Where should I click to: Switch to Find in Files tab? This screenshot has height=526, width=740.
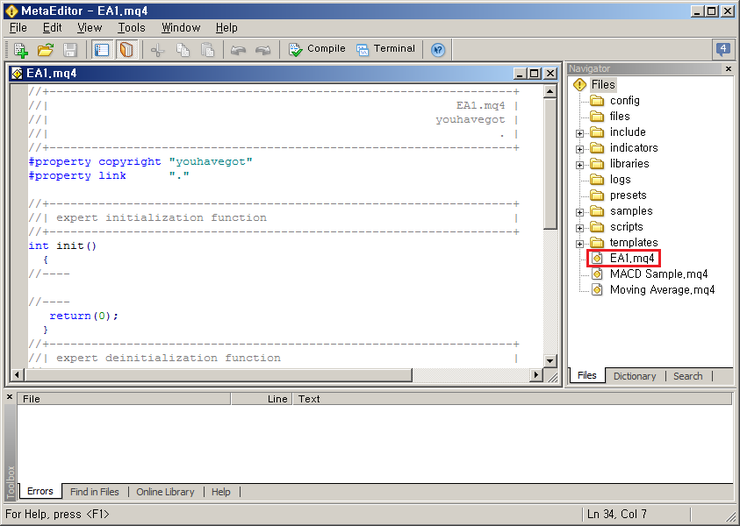coord(94,492)
